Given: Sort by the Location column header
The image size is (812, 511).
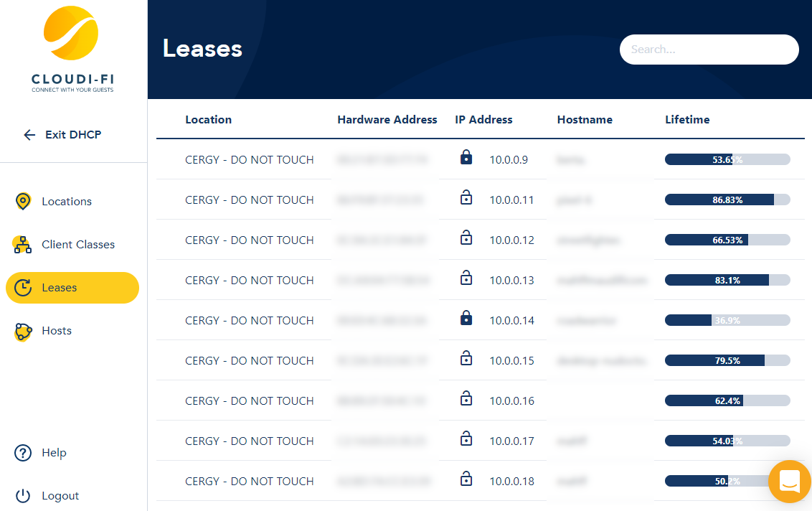Looking at the screenshot, I should tap(208, 119).
